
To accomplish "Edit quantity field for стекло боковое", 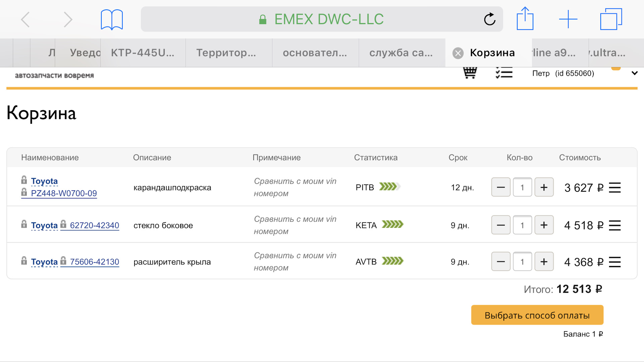I will coord(522,225).
